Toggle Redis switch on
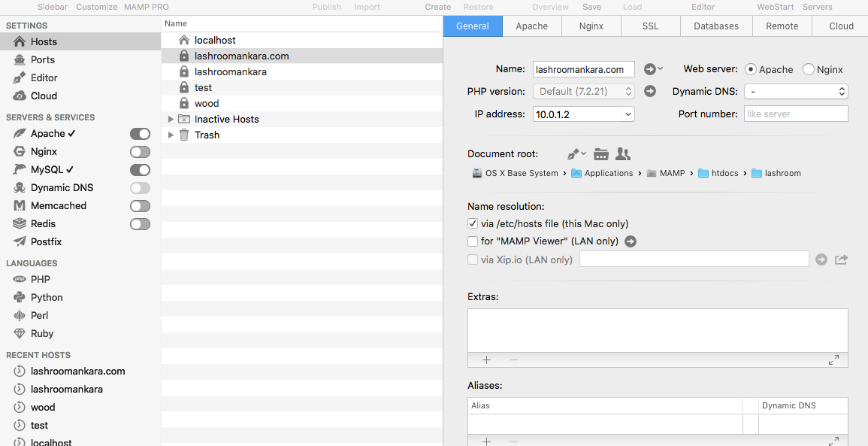 pos(140,224)
